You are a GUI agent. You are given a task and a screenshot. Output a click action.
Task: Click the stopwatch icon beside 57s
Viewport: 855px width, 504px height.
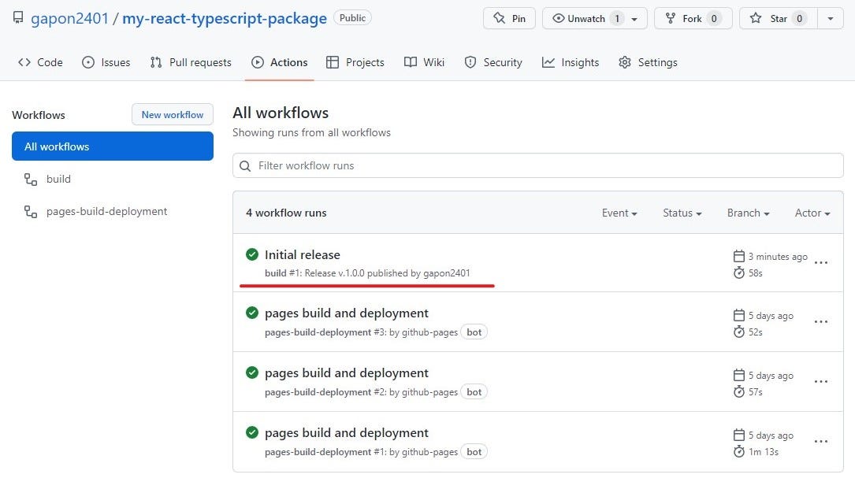pyautogui.click(x=739, y=391)
